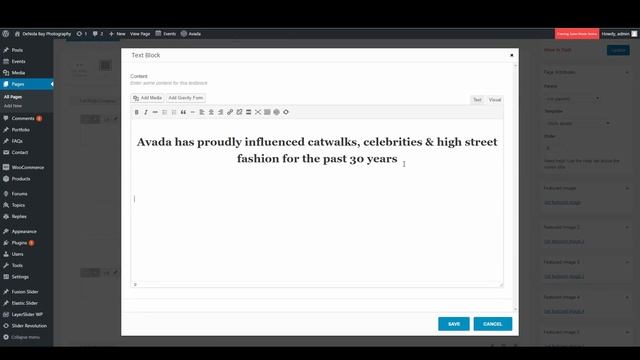Click Add New submenu link

[x=13, y=106]
